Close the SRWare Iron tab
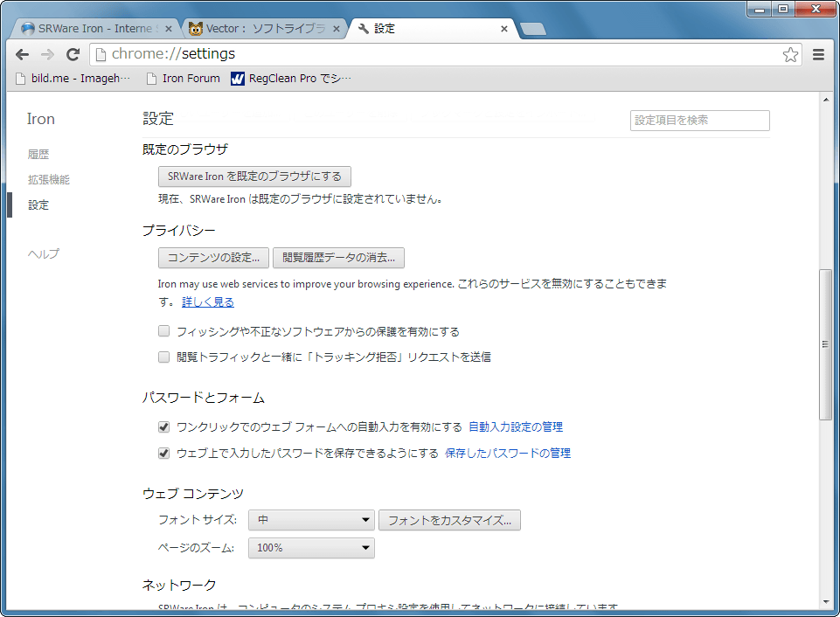This screenshot has width=840, height=617. 168,29
